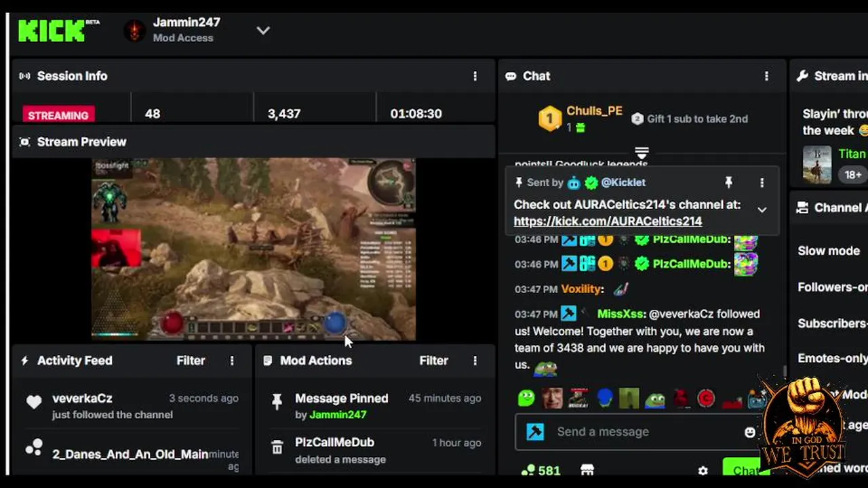Insert the green blob quick emote

[x=526, y=398]
